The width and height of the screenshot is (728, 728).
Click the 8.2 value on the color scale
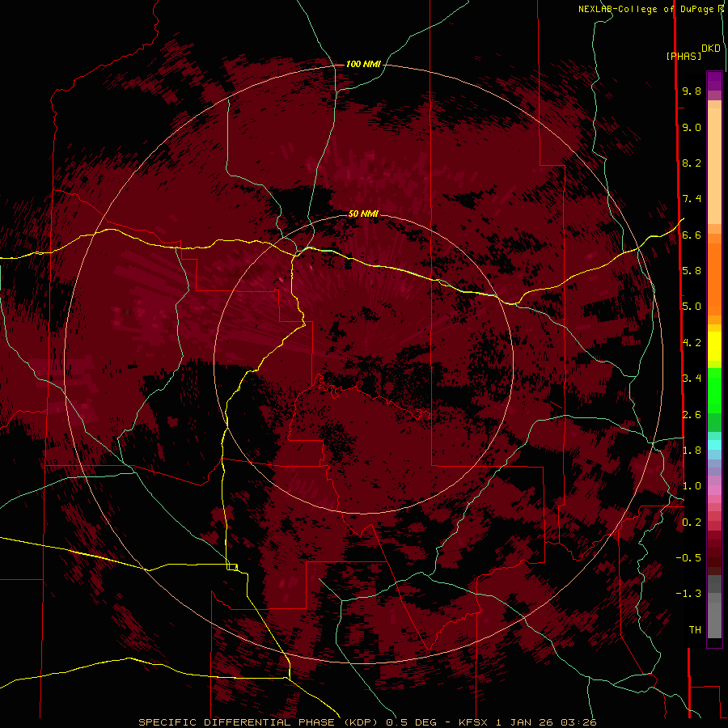point(692,163)
